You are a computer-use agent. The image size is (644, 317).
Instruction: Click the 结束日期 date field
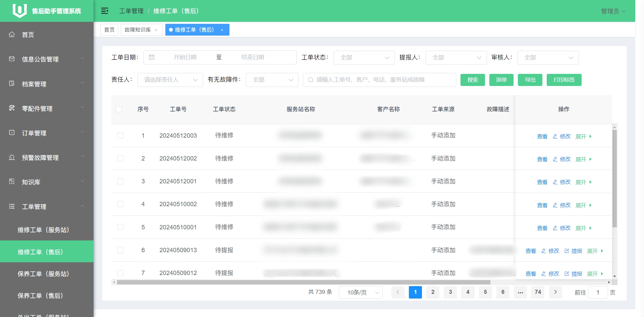pos(253,57)
